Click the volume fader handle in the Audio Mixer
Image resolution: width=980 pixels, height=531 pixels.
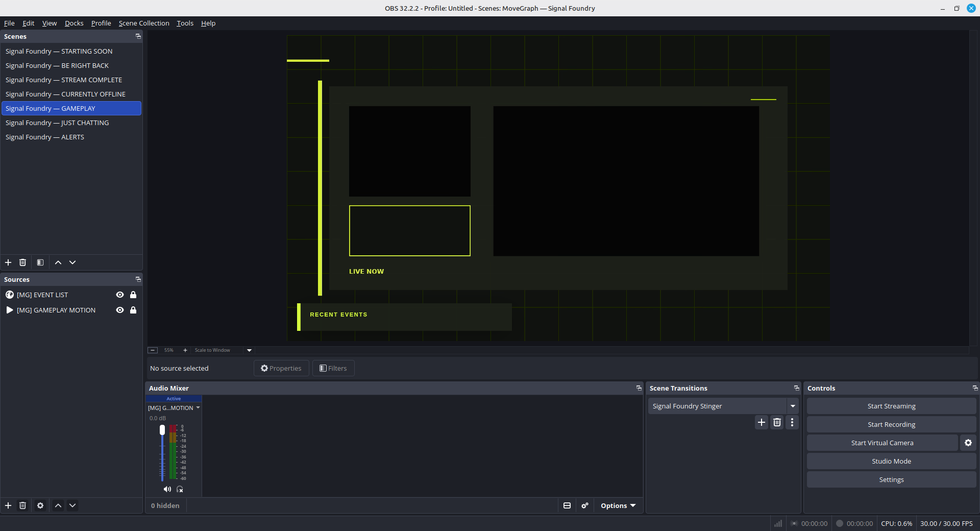pyautogui.click(x=162, y=430)
